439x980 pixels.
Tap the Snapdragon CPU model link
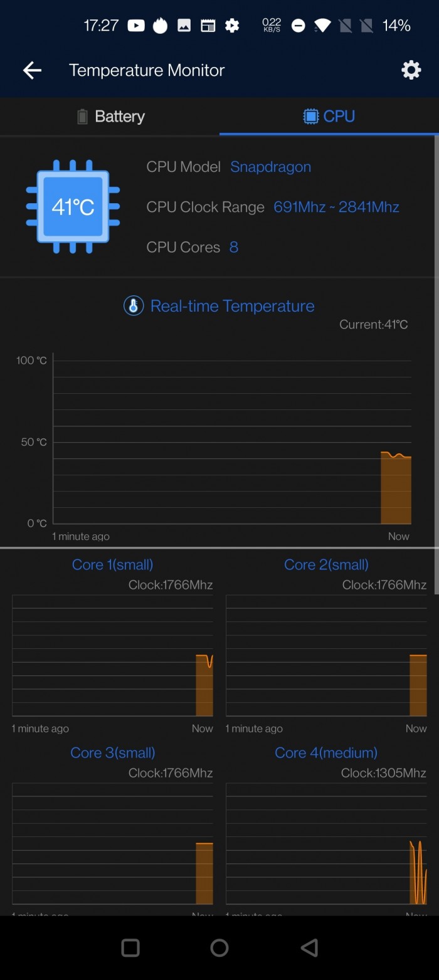(270, 167)
